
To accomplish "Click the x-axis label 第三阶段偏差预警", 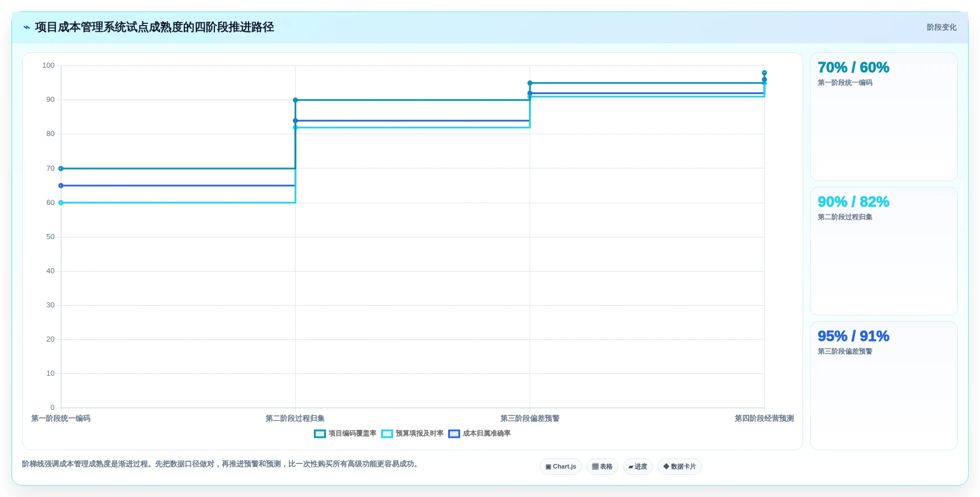I will point(530,418).
